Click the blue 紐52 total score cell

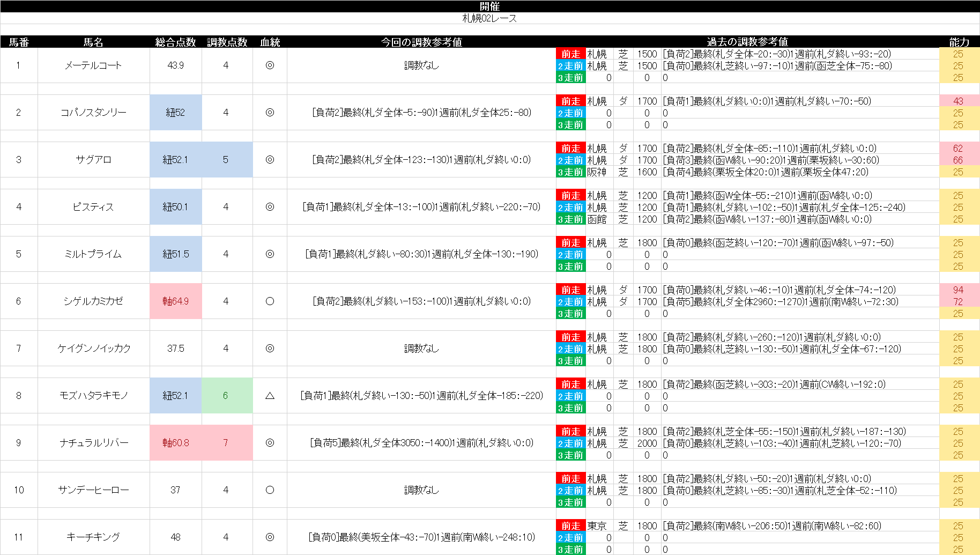[x=176, y=113]
